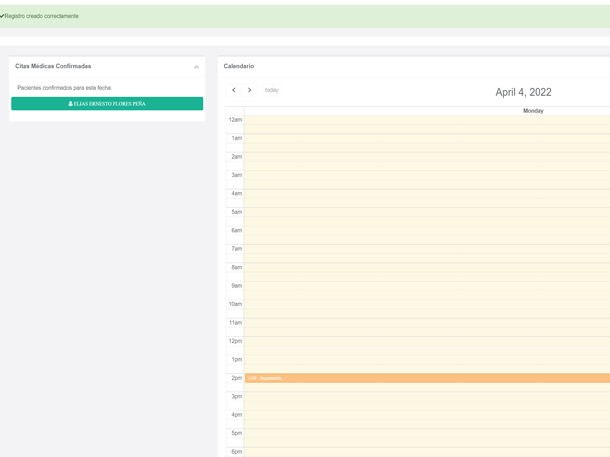Click the 12pm calendar slot

[x=427, y=341]
